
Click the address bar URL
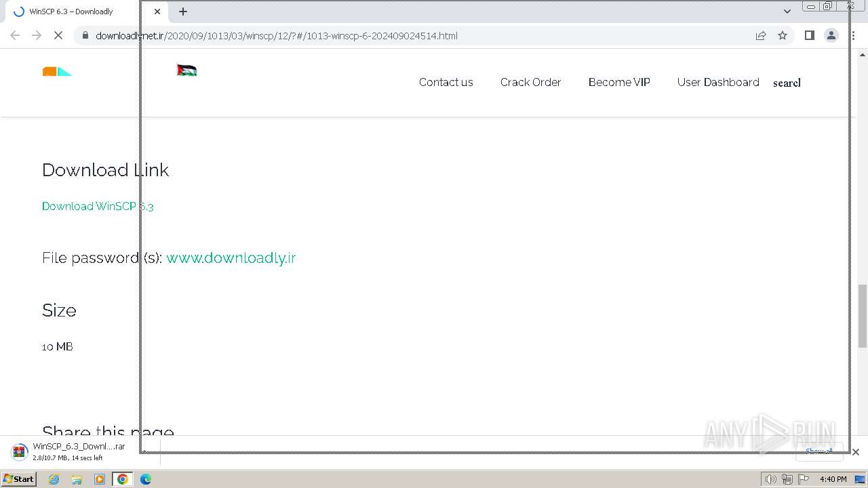coord(277,36)
